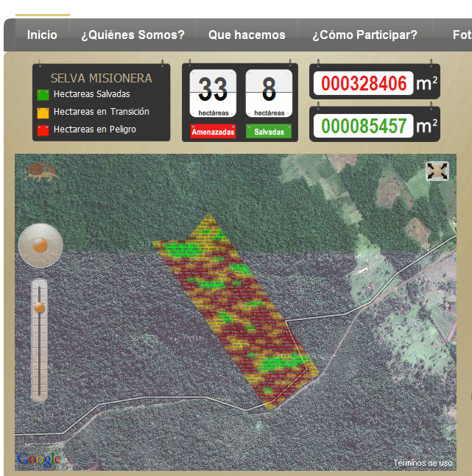472x476 pixels.
Task: Open the Inicio menu item
Action: point(42,35)
